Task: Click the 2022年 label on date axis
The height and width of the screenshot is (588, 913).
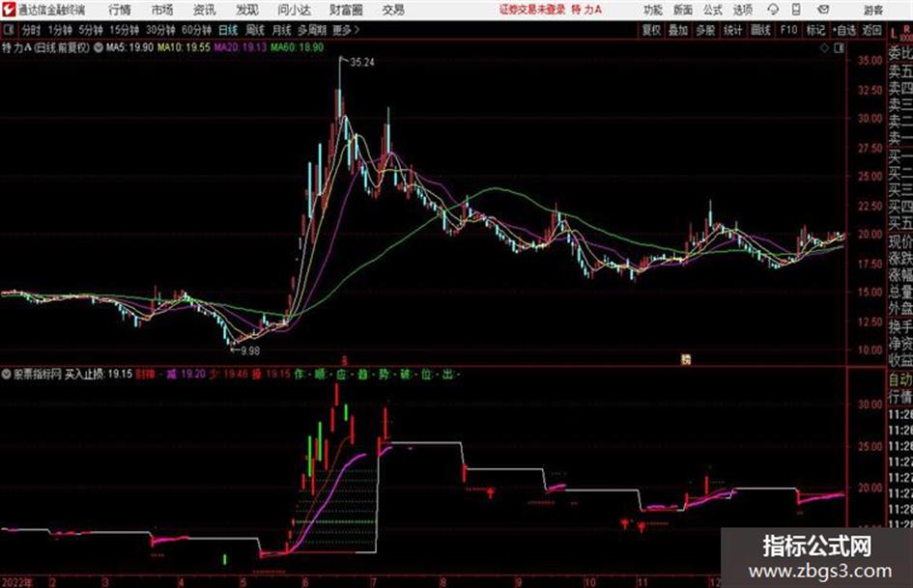Action: click(16, 582)
